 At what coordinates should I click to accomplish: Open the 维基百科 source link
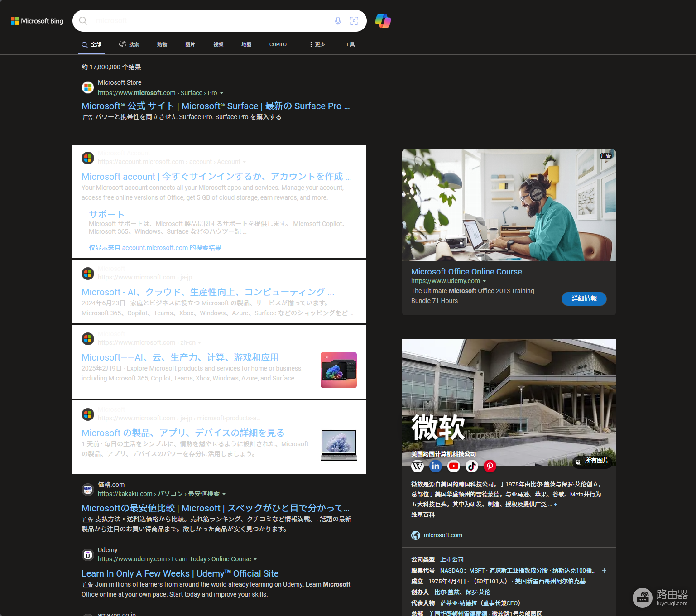point(423,515)
